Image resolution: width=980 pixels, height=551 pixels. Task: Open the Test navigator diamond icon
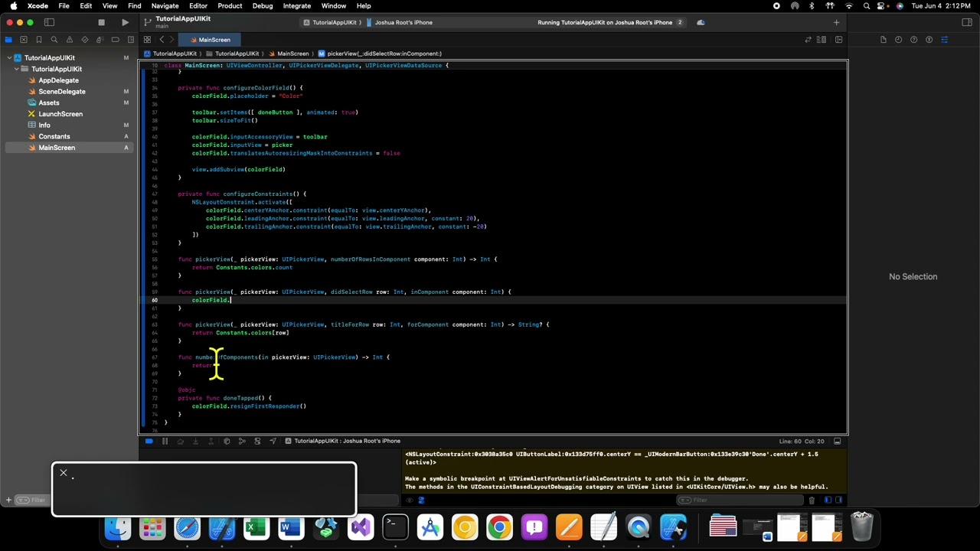[85, 40]
